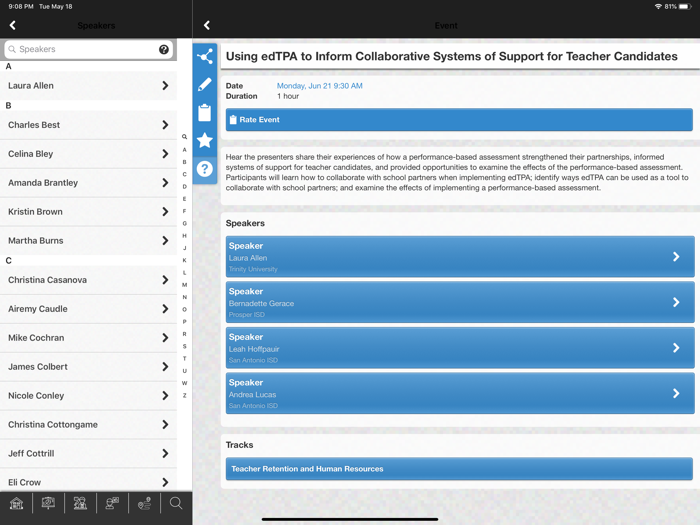Tap the Share icon in the event sidebar
The width and height of the screenshot is (700, 525).
[x=205, y=57]
